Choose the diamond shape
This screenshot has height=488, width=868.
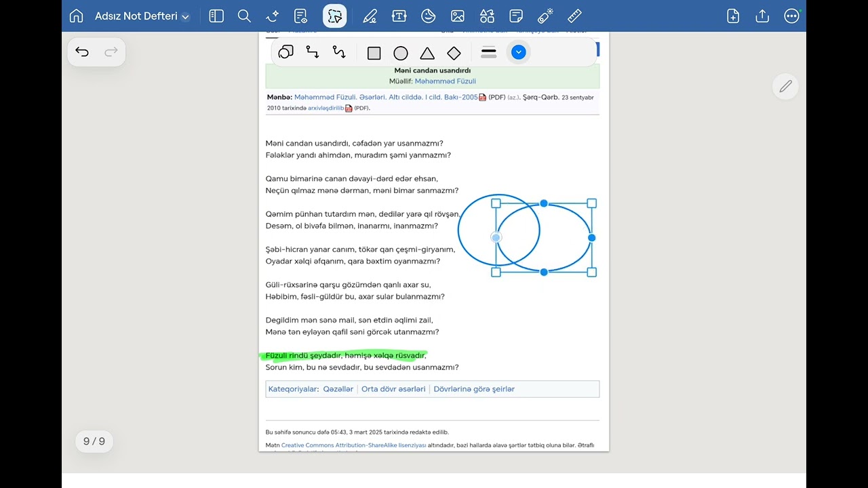pyautogui.click(x=454, y=53)
